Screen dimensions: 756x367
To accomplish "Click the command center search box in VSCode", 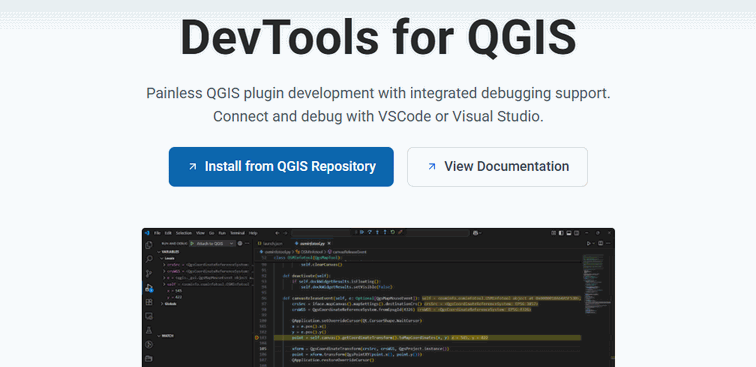I will point(380,233).
